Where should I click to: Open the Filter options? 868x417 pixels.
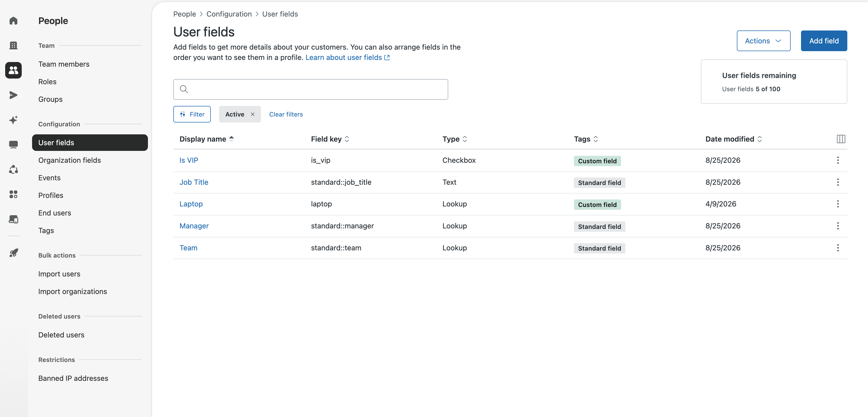click(x=192, y=114)
